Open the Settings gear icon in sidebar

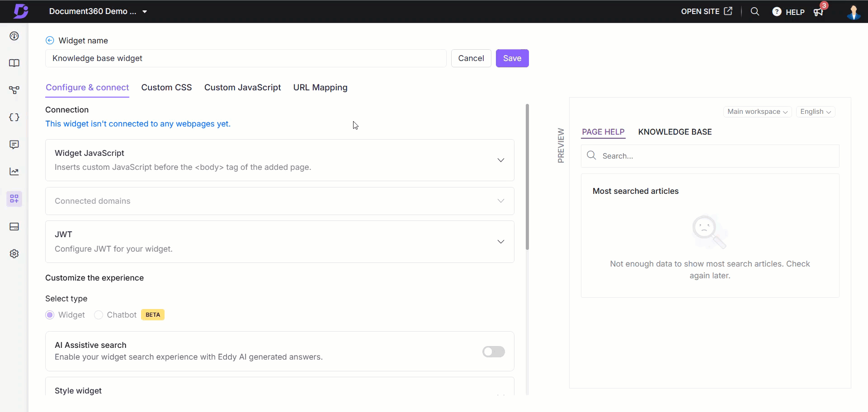[14, 254]
